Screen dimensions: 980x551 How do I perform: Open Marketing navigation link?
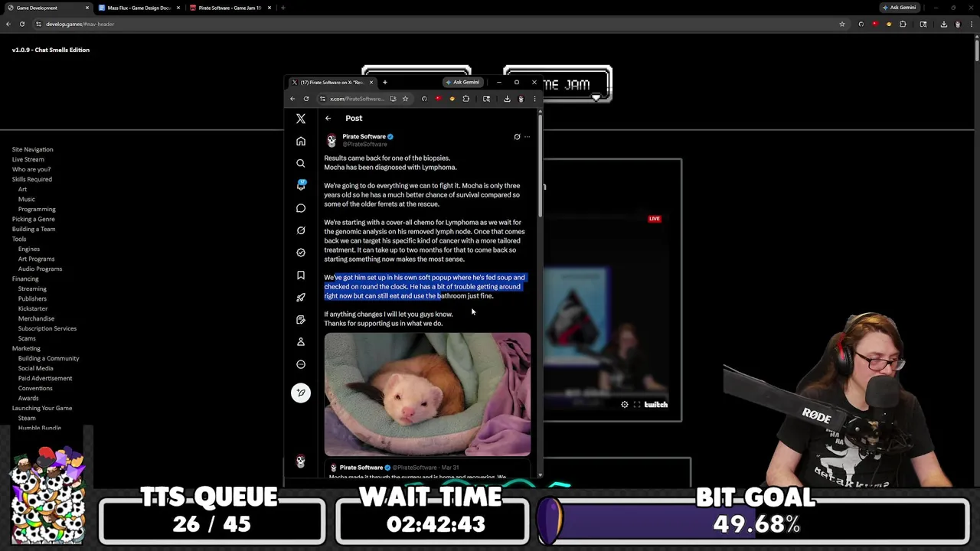pos(26,348)
